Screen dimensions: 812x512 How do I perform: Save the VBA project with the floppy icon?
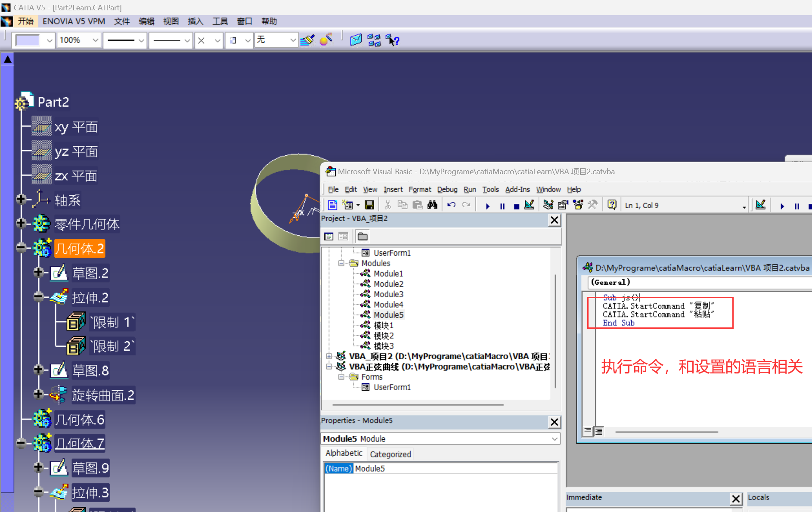pos(369,205)
